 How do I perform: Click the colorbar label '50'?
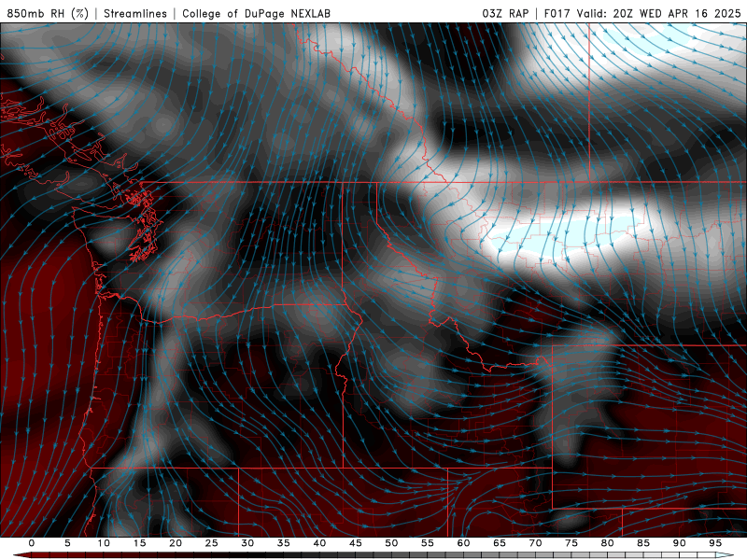[x=391, y=543]
